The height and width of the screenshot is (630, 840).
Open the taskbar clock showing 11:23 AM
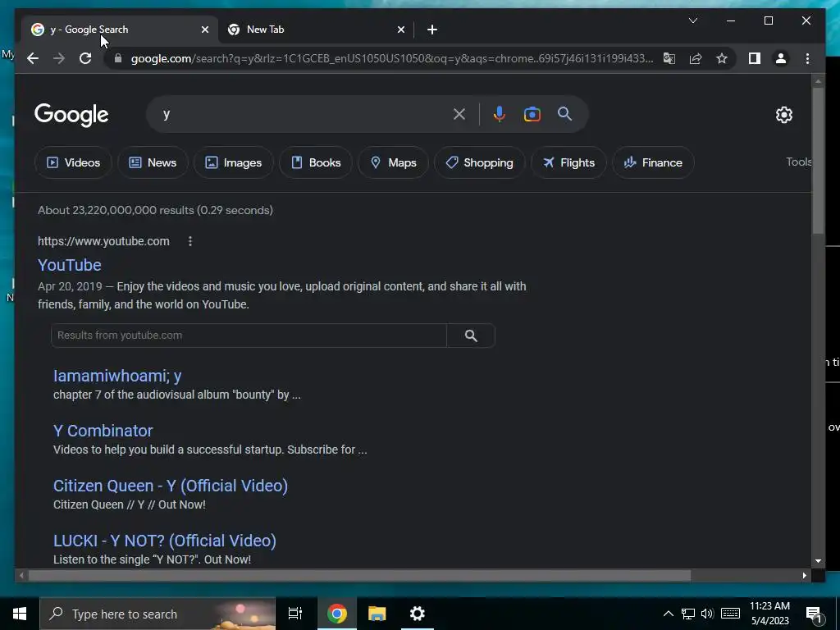pos(769,614)
